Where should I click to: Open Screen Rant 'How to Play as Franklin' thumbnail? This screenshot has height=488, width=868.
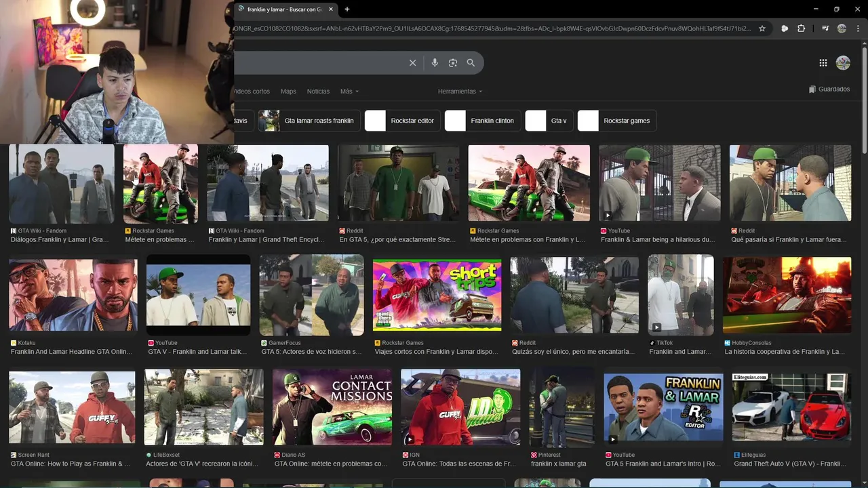[x=73, y=407]
